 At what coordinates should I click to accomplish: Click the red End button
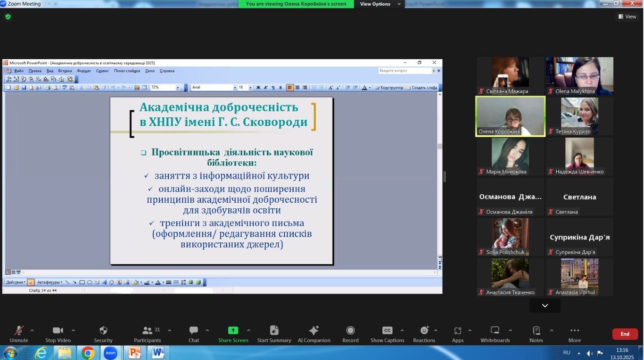tap(625, 334)
